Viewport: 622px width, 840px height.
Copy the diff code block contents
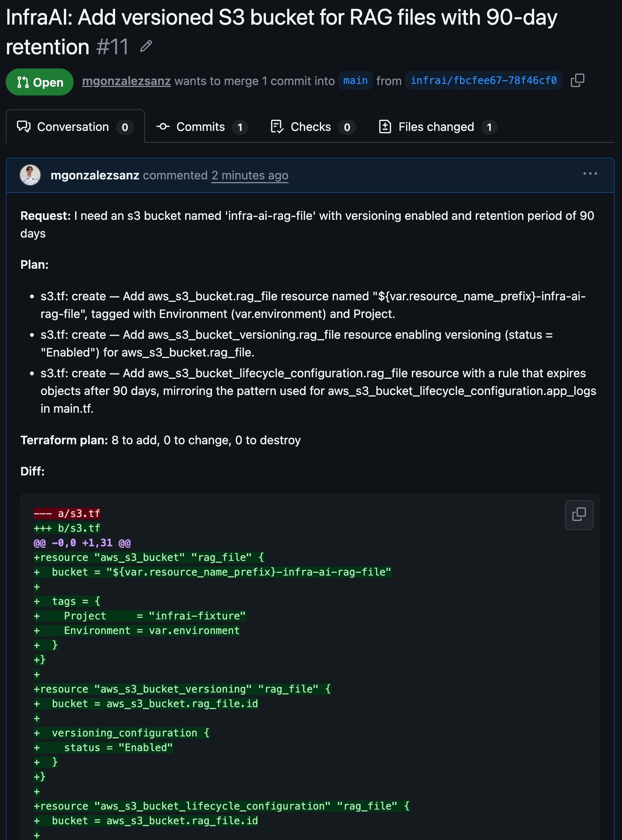tap(579, 515)
